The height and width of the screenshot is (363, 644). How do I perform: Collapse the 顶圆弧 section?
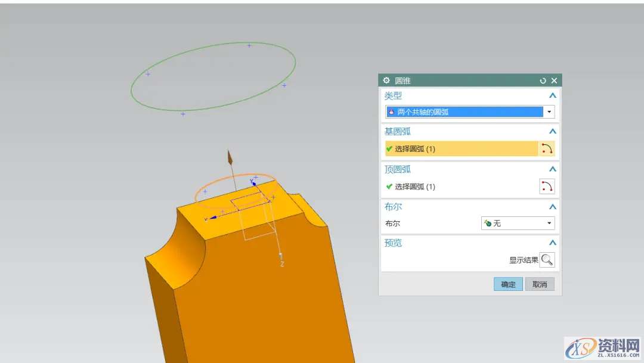click(552, 169)
